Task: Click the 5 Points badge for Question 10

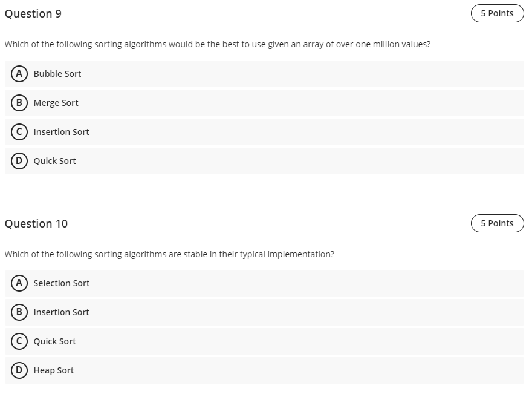Action: (x=498, y=223)
